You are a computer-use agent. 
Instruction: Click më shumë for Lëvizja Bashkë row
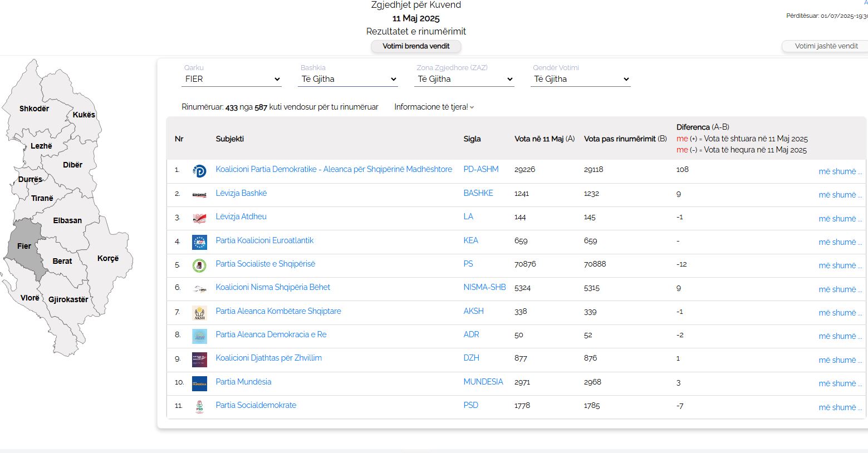[840, 195]
